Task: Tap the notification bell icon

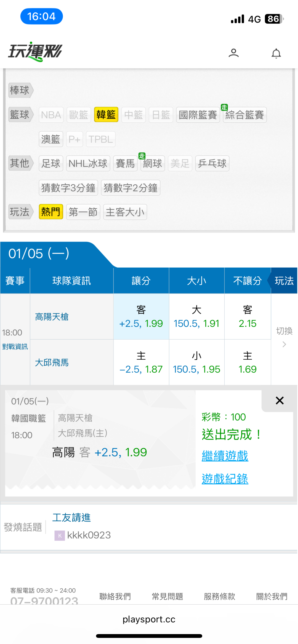Action: click(x=276, y=53)
